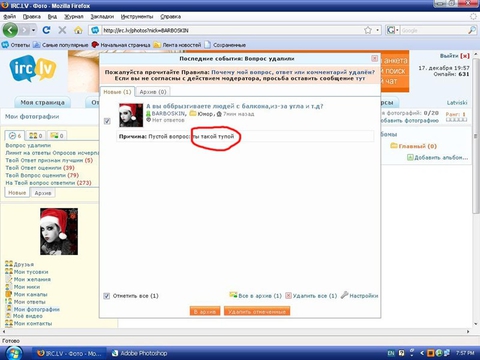
Task: Open the Вид menu
Action: 52,16
